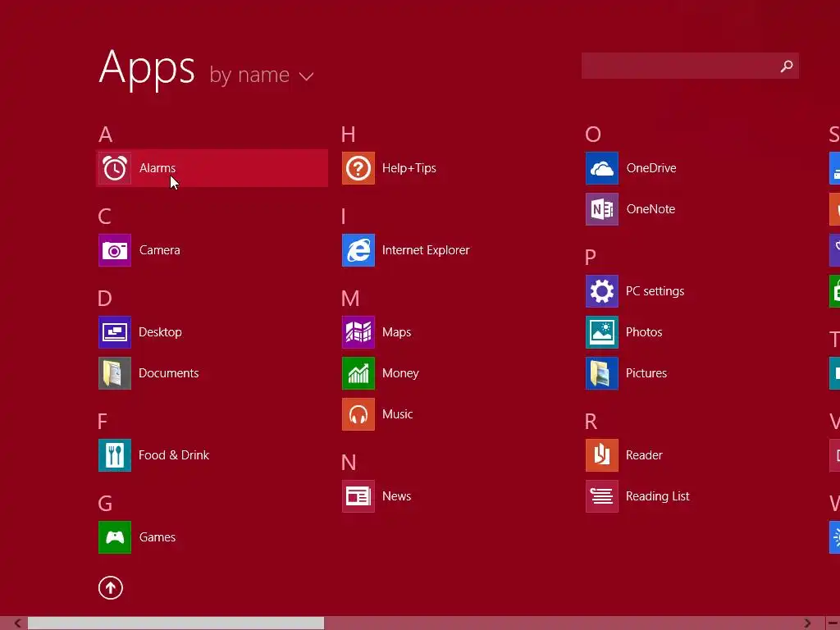Click the 'Reading List' label text
The width and height of the screenshot is (840, 630).
point(658,496)
